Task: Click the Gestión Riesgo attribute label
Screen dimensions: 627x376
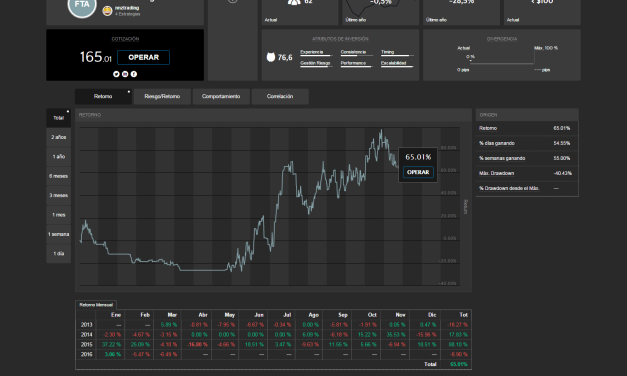Action: click(315, 63)
